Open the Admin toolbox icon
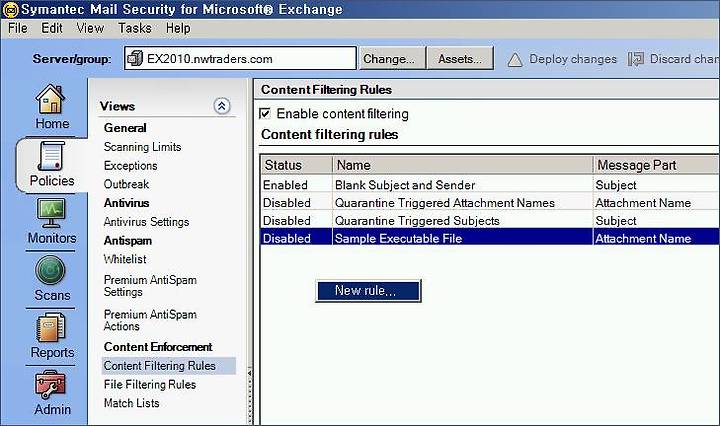 [x=51, y=385]
